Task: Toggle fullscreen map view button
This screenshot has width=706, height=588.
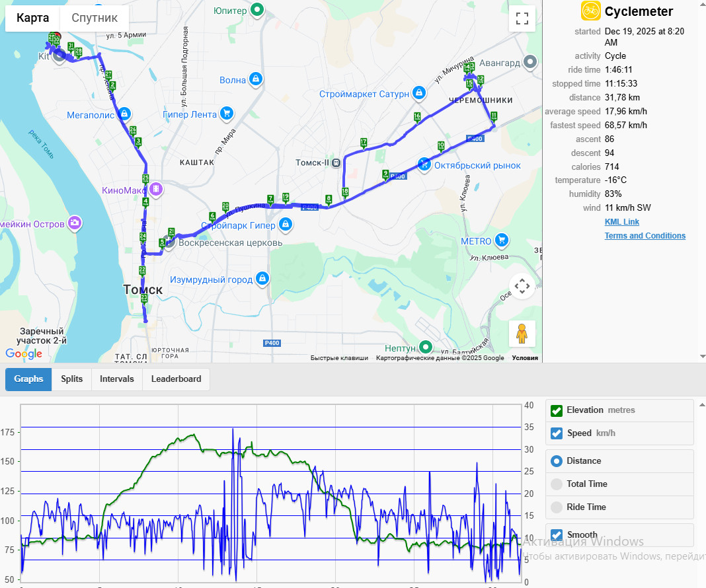Action: coord(522,18)
